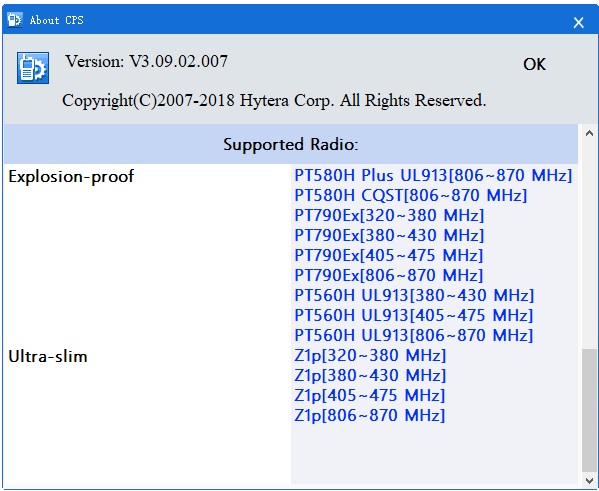Close the About CPS dialog
This screenshot has height=491, width=599.
[x=578, y=23]
